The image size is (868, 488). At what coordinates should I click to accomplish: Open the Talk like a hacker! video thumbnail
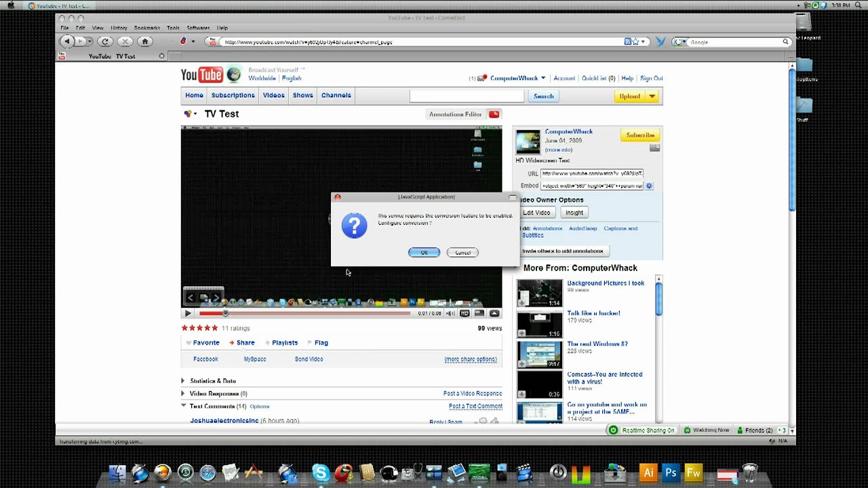tap(540, 324)
